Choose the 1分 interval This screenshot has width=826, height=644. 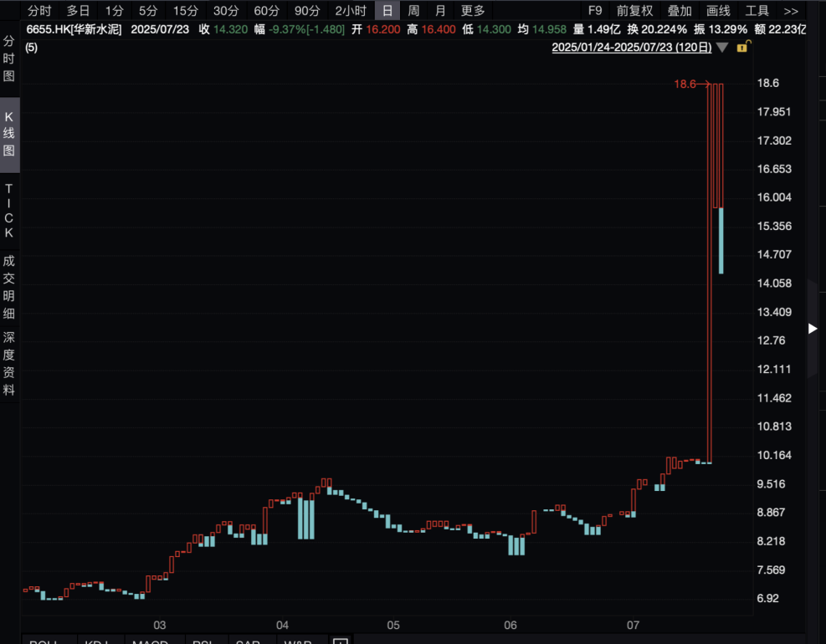point(115,11)
